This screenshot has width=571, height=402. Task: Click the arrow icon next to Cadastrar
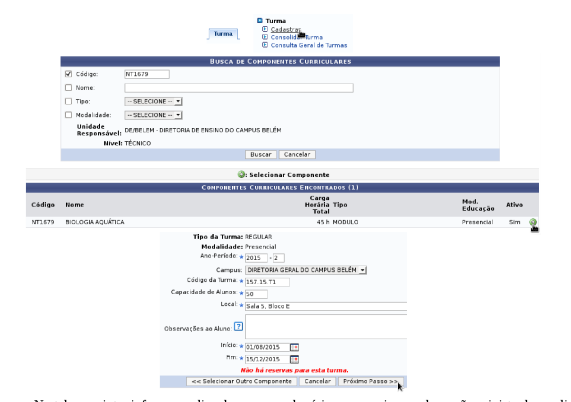(265, 29)
